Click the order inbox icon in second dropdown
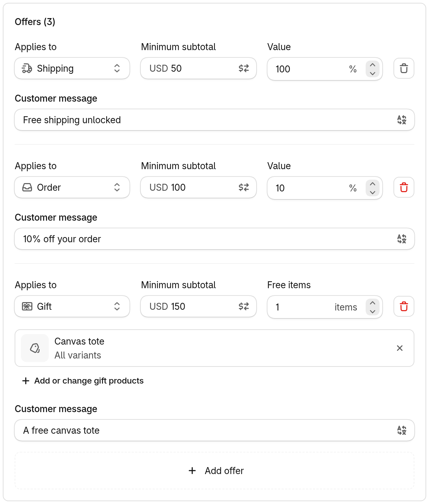429x504 pixels. (x=27, y=187)
